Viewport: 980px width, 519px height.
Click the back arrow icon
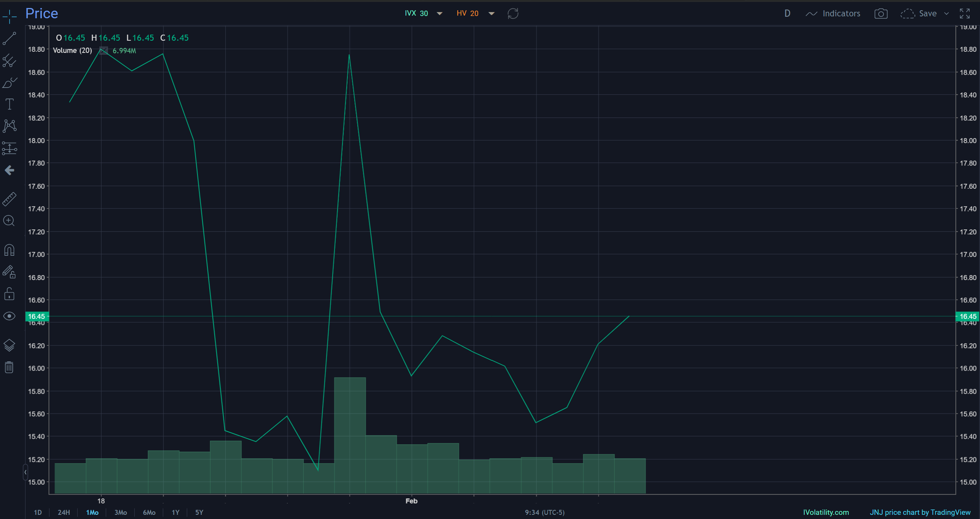coord(10,170)
